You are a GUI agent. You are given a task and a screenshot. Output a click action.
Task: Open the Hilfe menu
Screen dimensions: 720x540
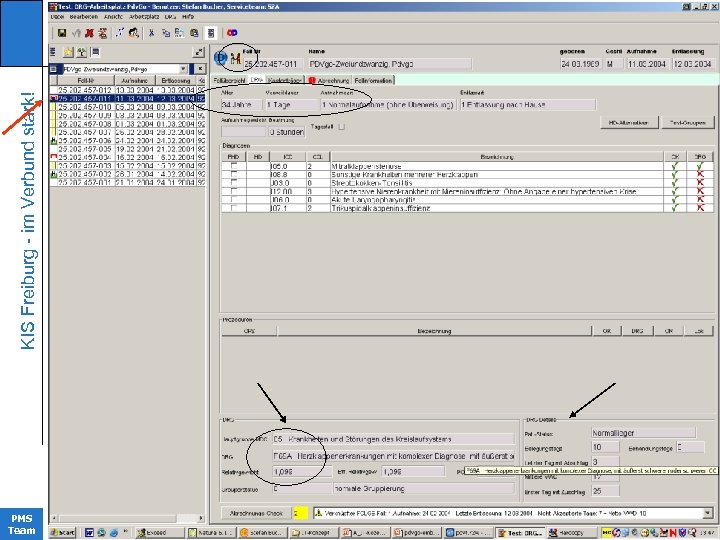click(188, 17)
